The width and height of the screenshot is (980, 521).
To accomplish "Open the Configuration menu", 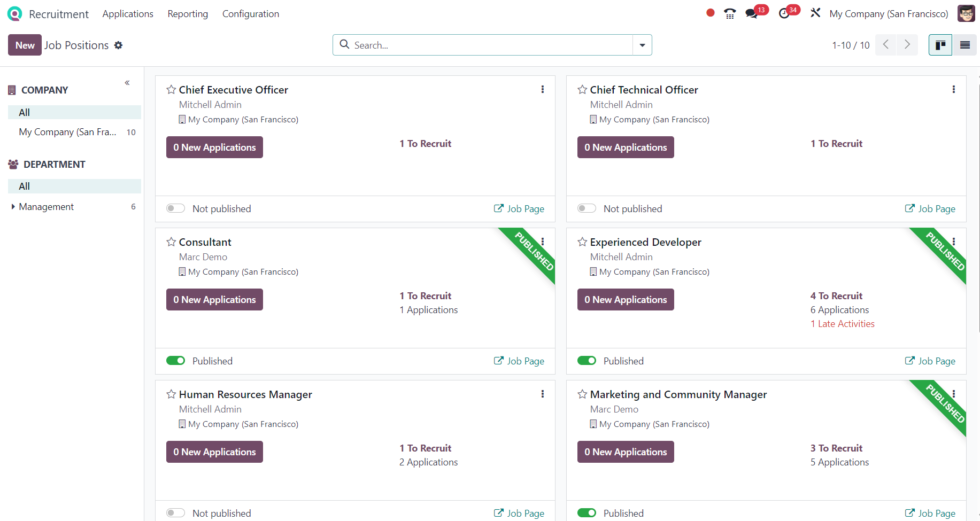I will click(x=251, y=14).
